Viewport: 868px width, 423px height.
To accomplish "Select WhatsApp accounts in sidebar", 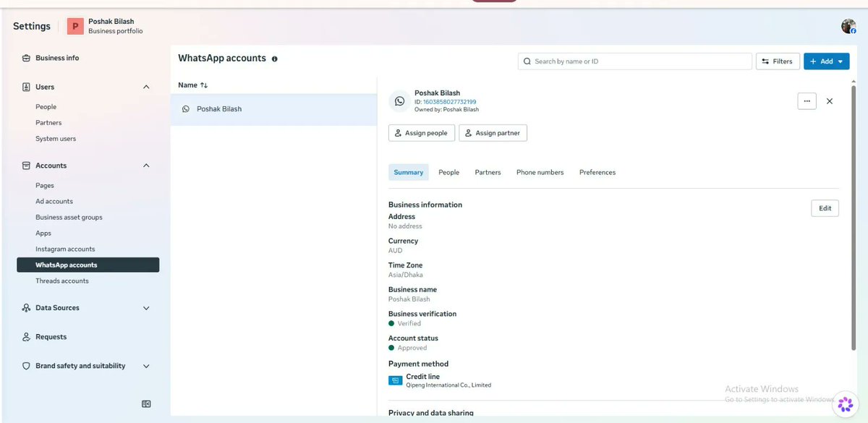I will point(88,265).
